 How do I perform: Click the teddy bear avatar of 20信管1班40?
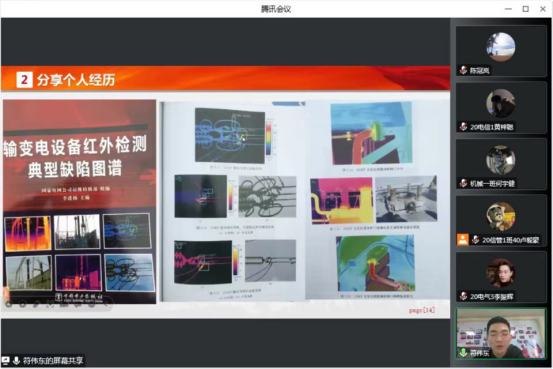pyautogui.click(x=501, y=216)
